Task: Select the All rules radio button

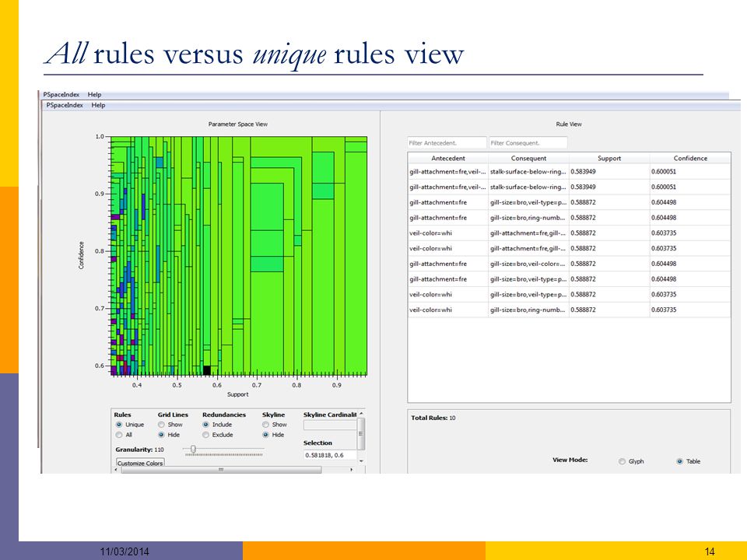Action: [119, 435]
